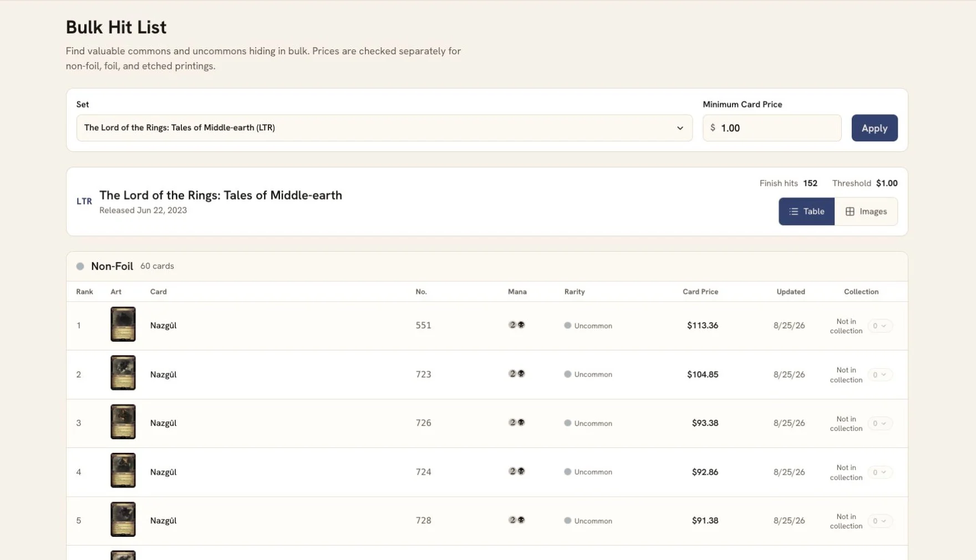This screenshot has height=560, width=976.
Task: Click the Threshold $1.00 indicator
Action: [x=865, y=184]
